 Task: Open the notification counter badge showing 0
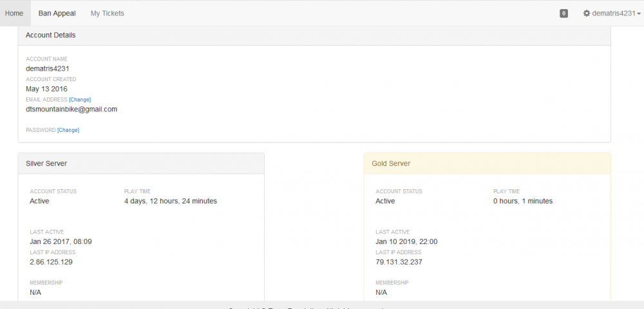(563, 14)
